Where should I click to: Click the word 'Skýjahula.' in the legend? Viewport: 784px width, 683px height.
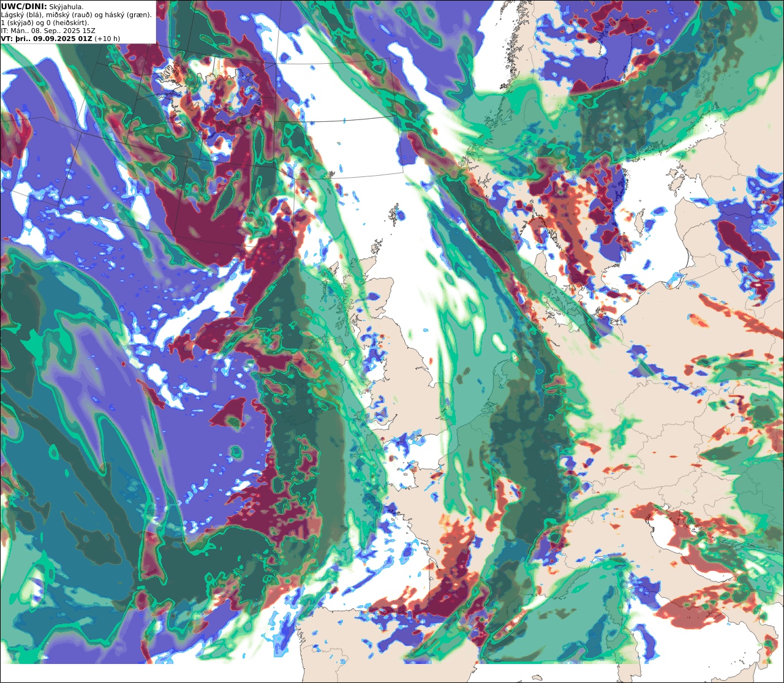click(x=66, y=7)
